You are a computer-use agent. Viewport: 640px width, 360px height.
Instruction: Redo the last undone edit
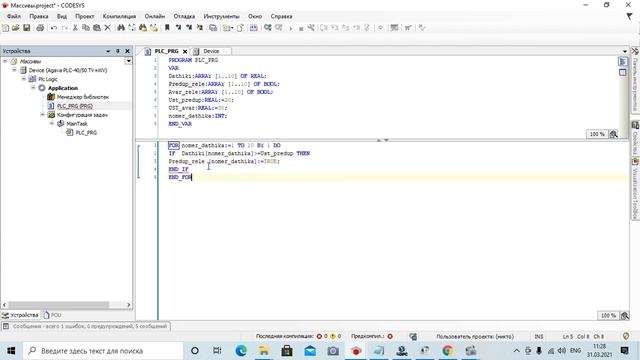[64, 28]
